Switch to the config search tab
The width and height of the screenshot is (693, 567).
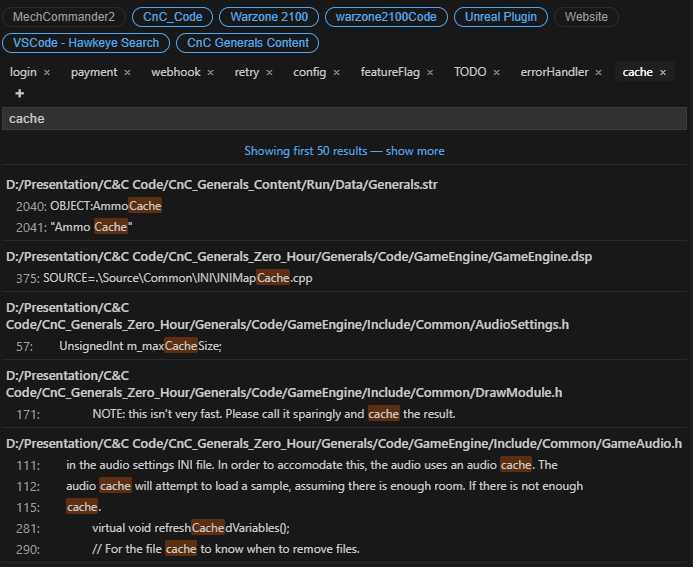309,72
